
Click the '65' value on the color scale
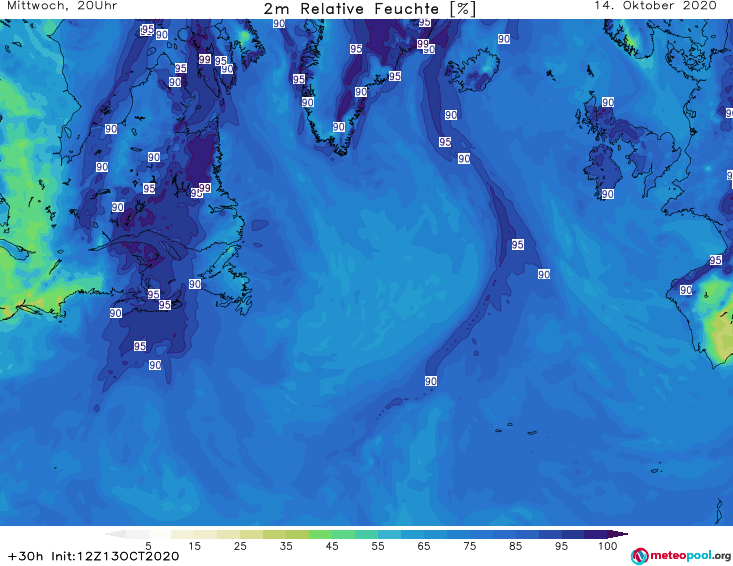pos(424,546)
